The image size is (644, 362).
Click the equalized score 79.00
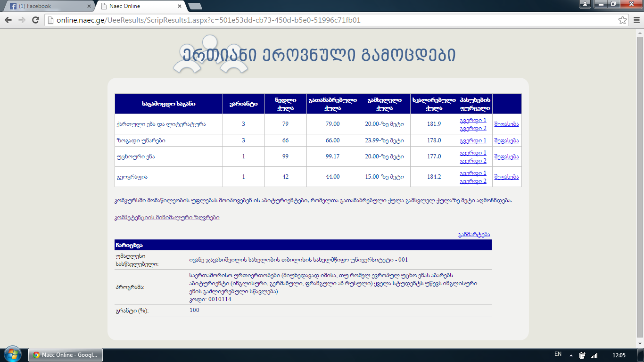pyautogui.click(x=332, y=124)
